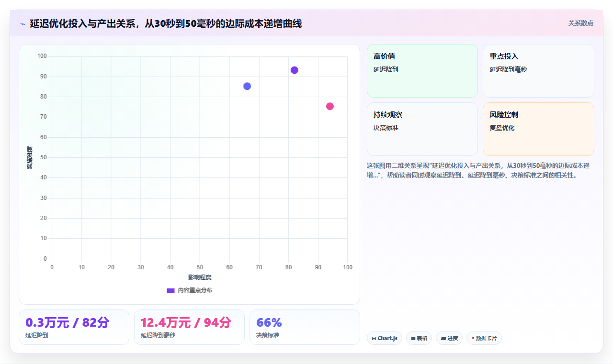613x364 pixels.
Task: Click the lightning icon beside the title
Action: [x=23, y=23]
